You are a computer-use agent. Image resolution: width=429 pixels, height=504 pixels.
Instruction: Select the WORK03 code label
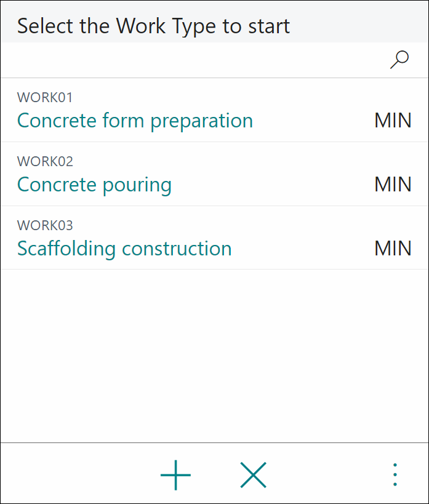click(45, 225)
